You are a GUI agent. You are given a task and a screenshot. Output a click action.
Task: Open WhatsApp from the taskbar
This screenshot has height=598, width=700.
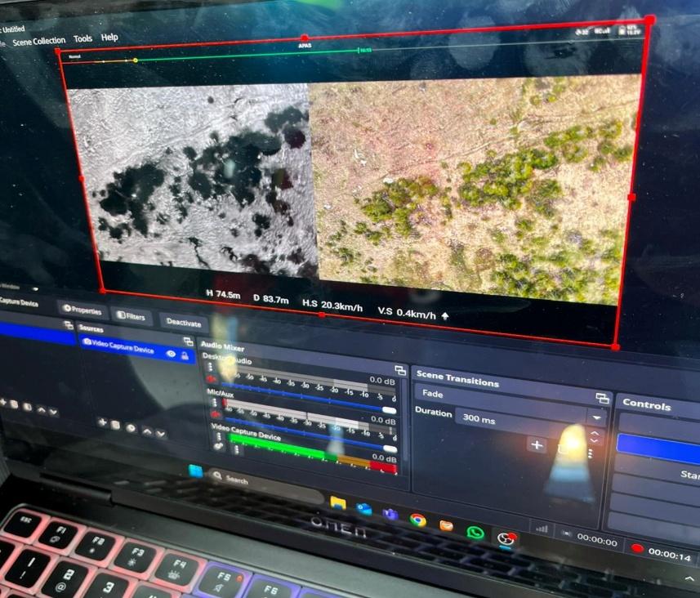pos(475,532)
